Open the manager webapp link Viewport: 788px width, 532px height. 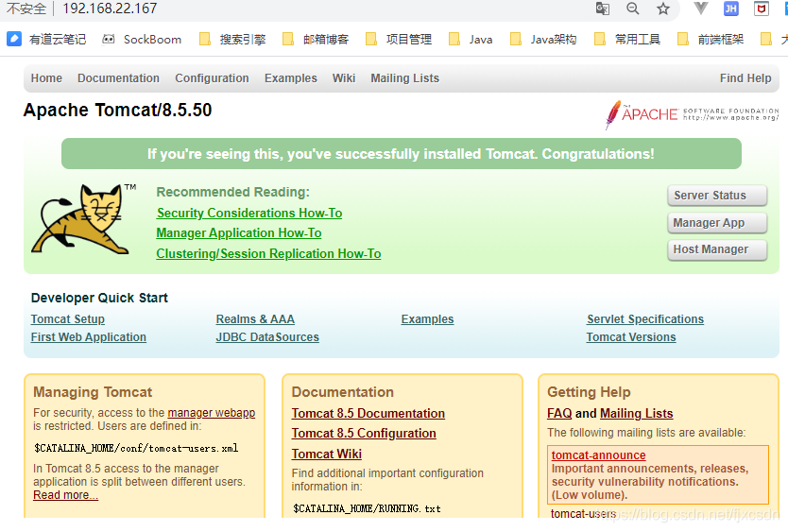[x=211, y=413]
